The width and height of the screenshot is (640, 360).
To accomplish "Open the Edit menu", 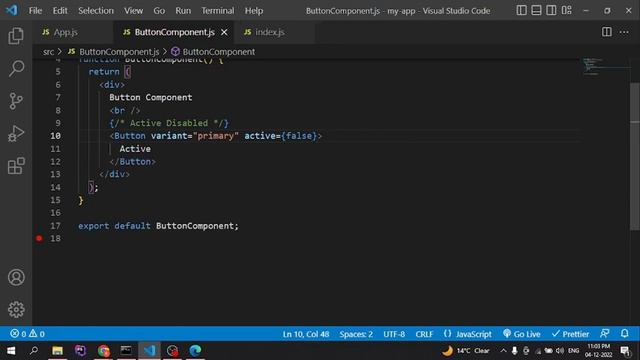I will tap(60, 11).
